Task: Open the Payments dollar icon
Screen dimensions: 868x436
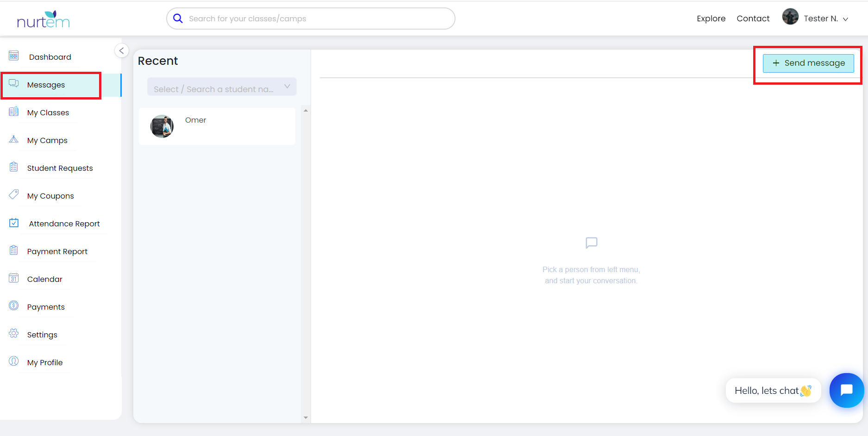Action: pyautogui.click(x=13, y=305)
